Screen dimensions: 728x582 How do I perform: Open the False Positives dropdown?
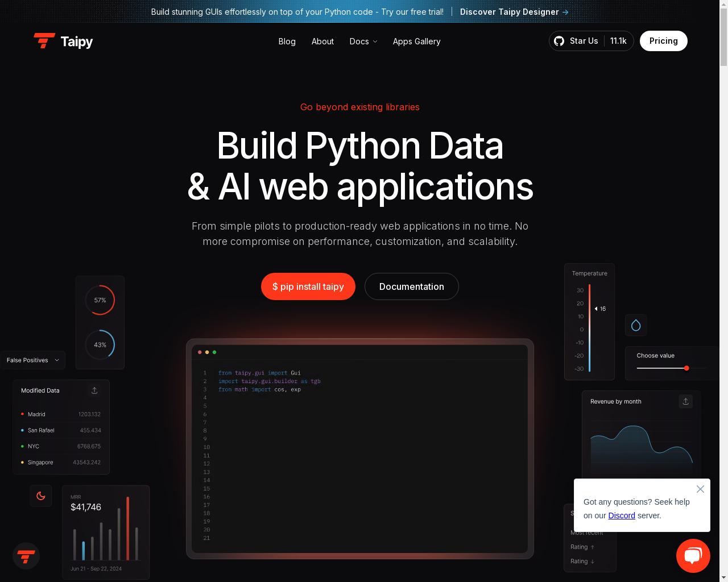click(32, 360)
